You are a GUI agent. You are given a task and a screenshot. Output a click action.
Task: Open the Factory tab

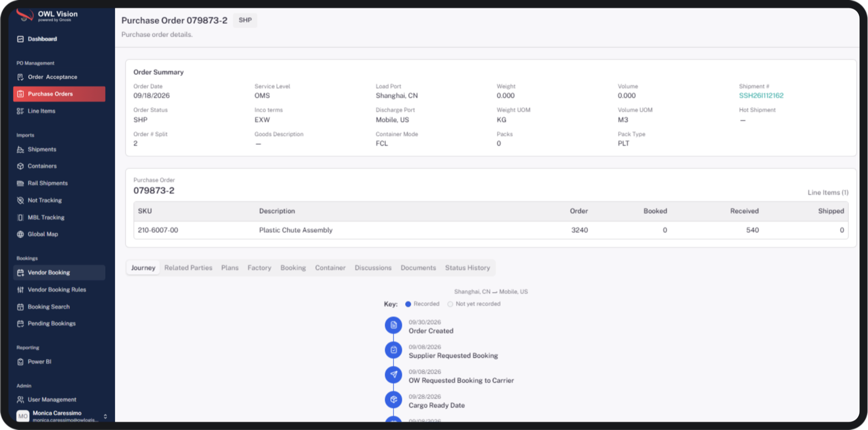pos(259,268)
